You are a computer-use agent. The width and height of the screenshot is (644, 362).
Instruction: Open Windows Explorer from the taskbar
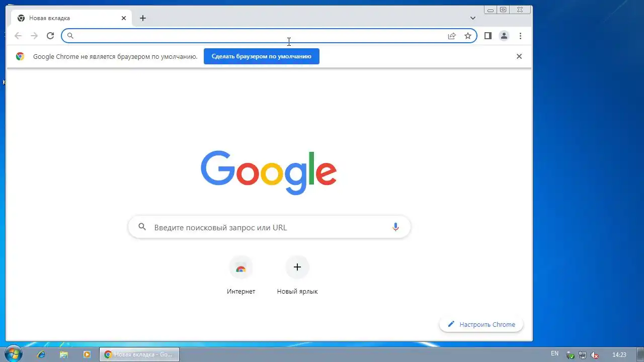click(64, 354)
